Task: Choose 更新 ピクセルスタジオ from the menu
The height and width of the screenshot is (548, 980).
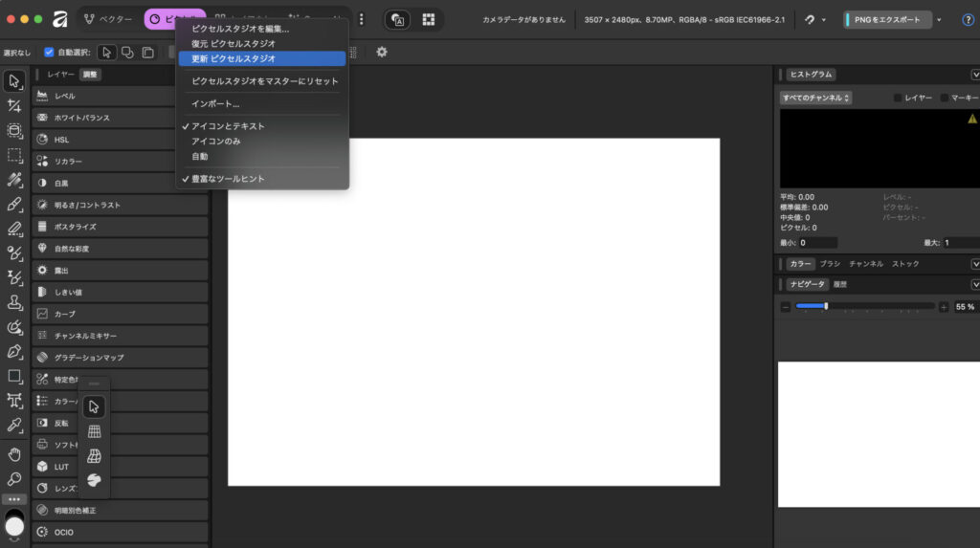Action: pyautogui.click(x=234, y=58)
